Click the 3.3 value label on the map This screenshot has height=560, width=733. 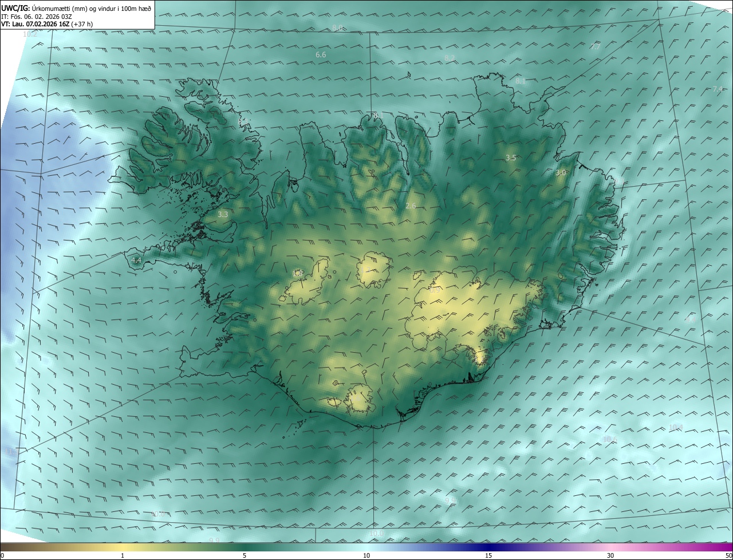pyautogui.click(x=223, y=214)
